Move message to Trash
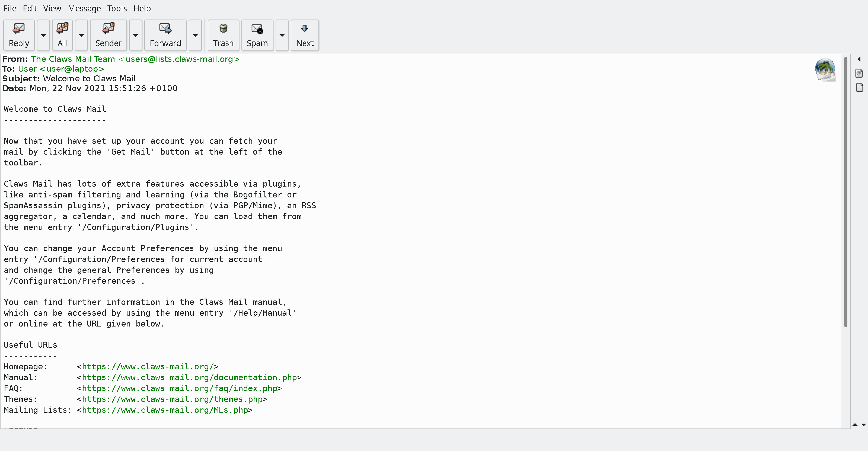The width and height of the screenshot is (868, 451). [x=223, y=35]
